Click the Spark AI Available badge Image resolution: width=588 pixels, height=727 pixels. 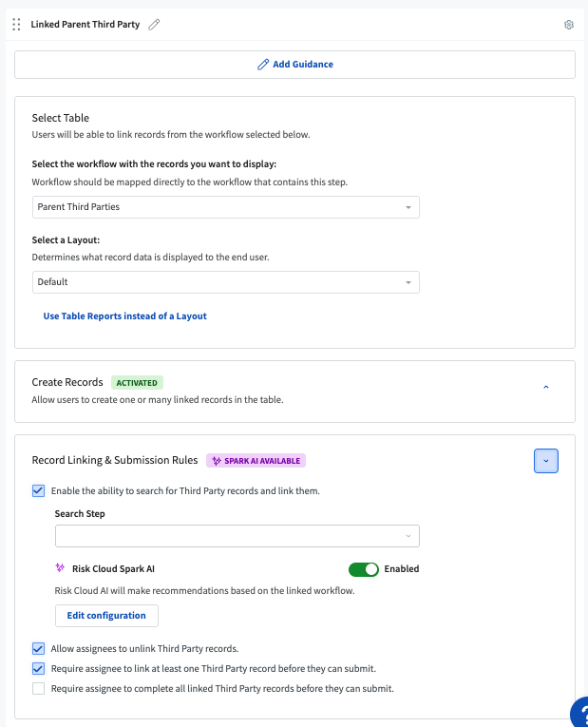click(256, 461)
